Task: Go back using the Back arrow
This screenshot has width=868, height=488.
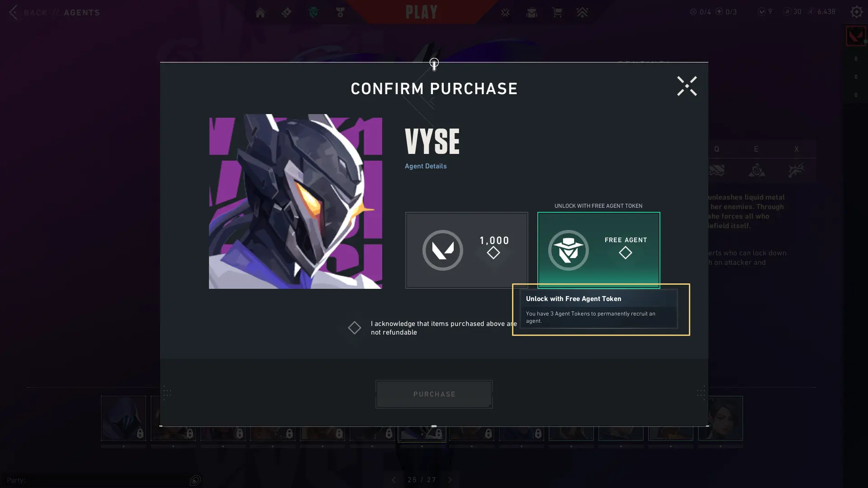Action: pyautogui.click(x=14, y=12)
